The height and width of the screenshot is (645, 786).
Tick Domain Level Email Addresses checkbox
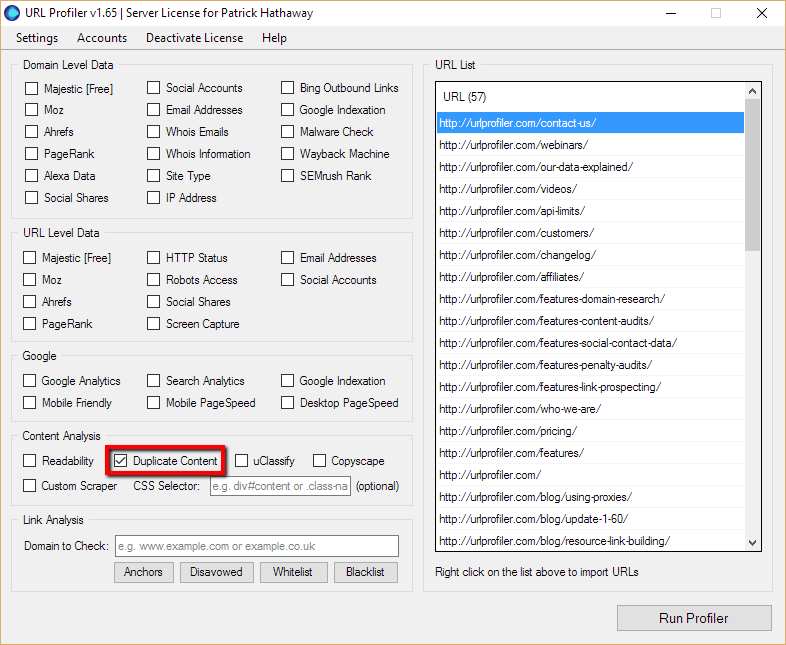click(153, 110)
